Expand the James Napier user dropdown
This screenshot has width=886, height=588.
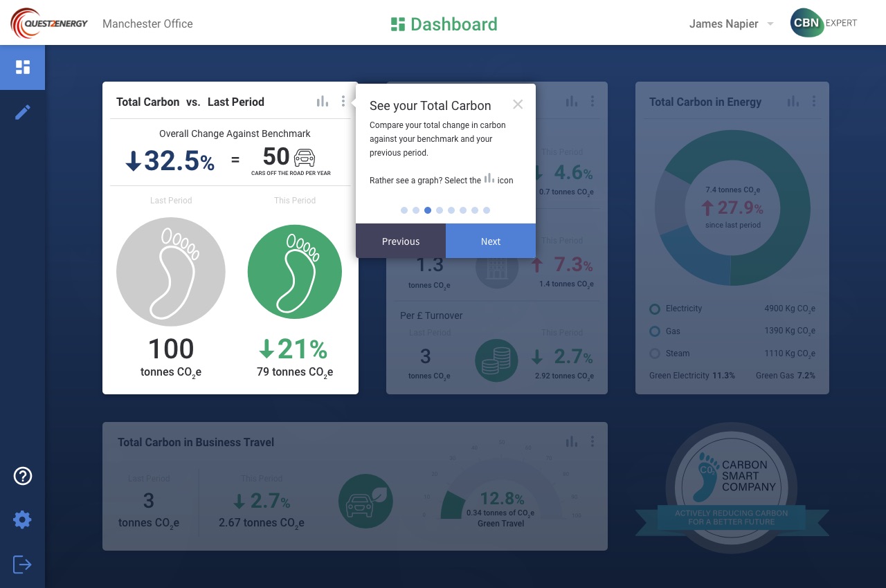click(x=770, y=24)
